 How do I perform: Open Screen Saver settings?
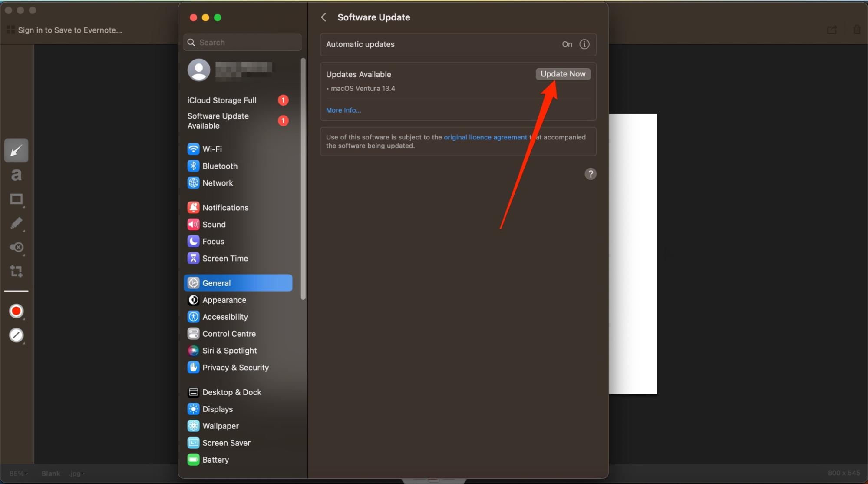coord(238,443)
